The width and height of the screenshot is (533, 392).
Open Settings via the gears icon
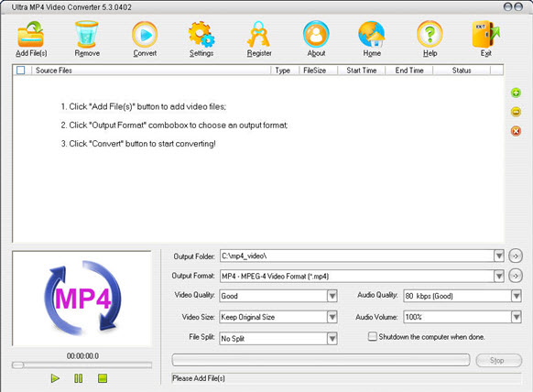tap(201, 34)
